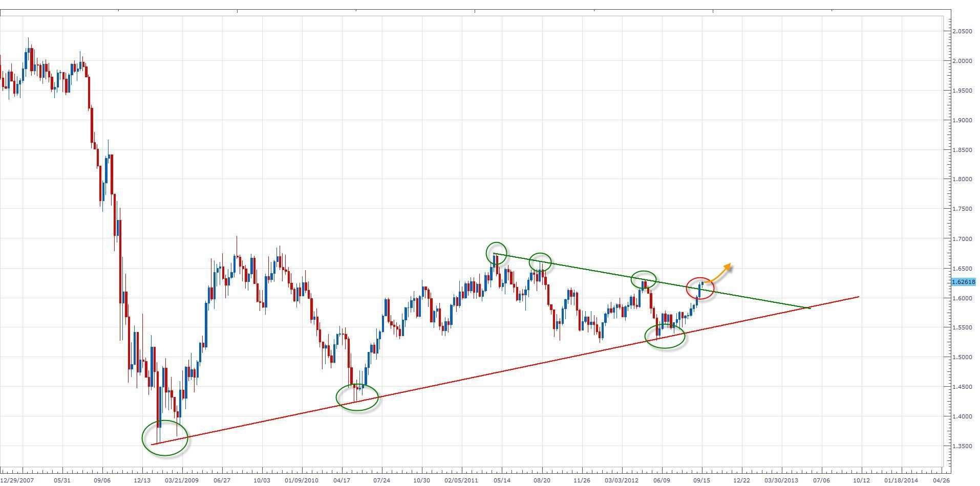Click the 12/29/2007 date label
The height and width of the screenshot is (486, 980).
click(17, 480)
